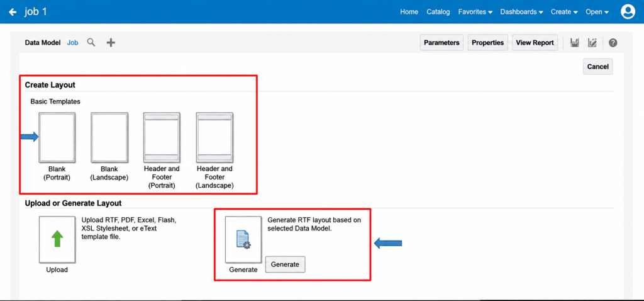
Task: Search for a data model with magnifier icon
Action: click(x=91, y=42)
